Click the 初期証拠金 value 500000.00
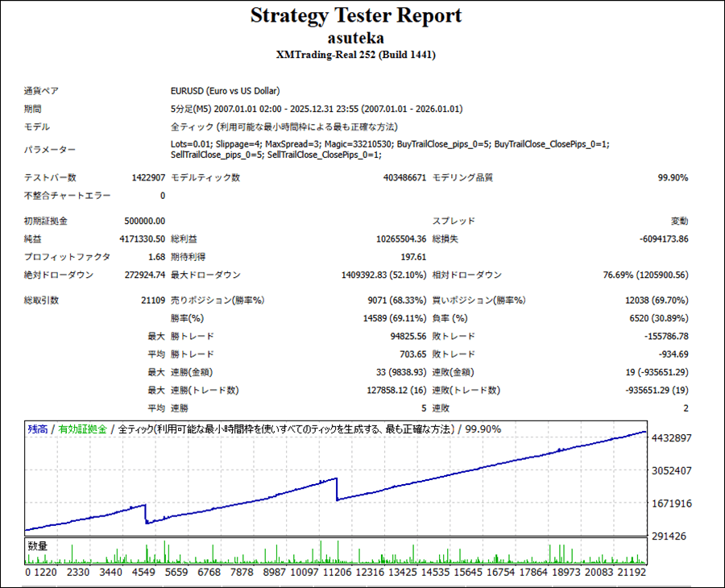Viewport: 725px width, 588px height. pos(143,221)
